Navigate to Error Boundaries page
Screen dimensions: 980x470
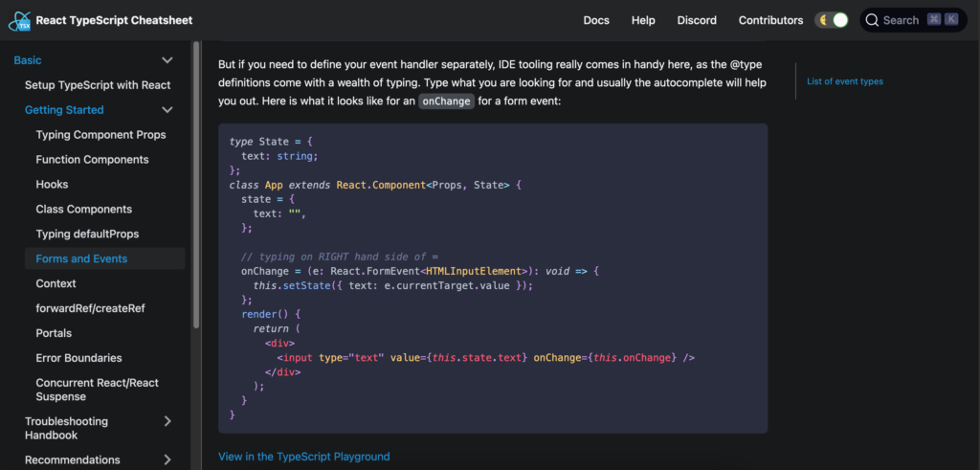tap(78, 358)
